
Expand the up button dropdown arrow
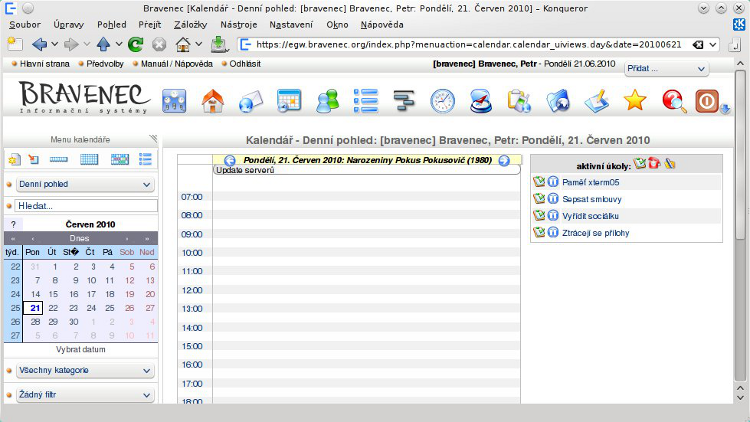click(119, 44)
